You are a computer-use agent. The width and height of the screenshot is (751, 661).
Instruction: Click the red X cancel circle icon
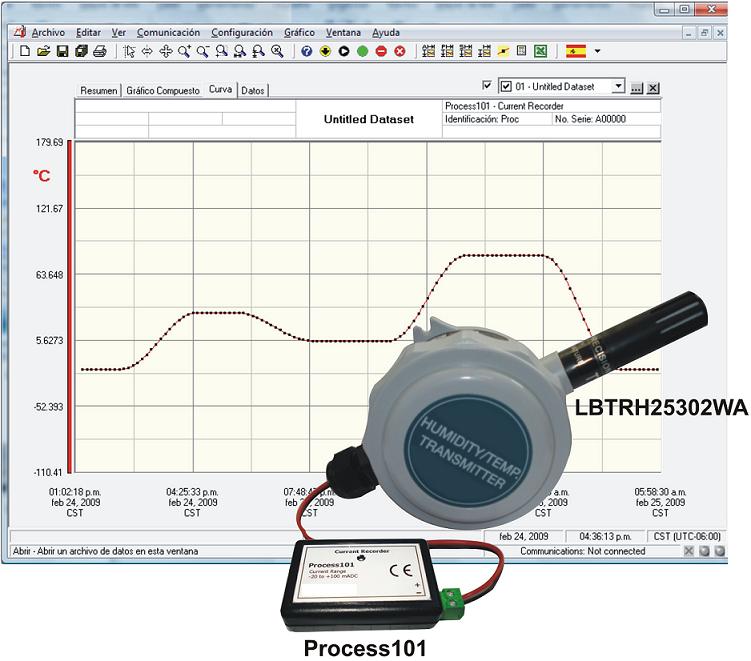click(400, 51)
